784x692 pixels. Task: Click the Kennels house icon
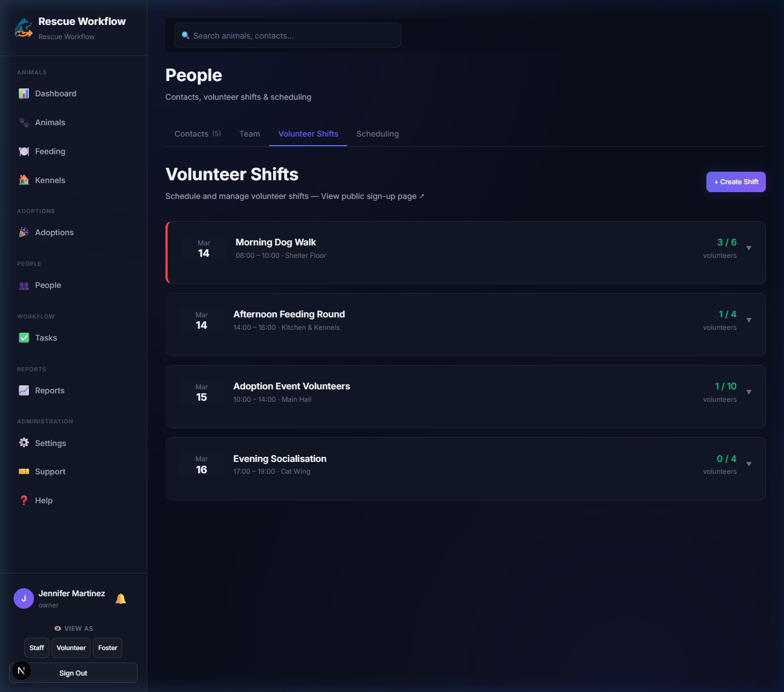point(24,180)
